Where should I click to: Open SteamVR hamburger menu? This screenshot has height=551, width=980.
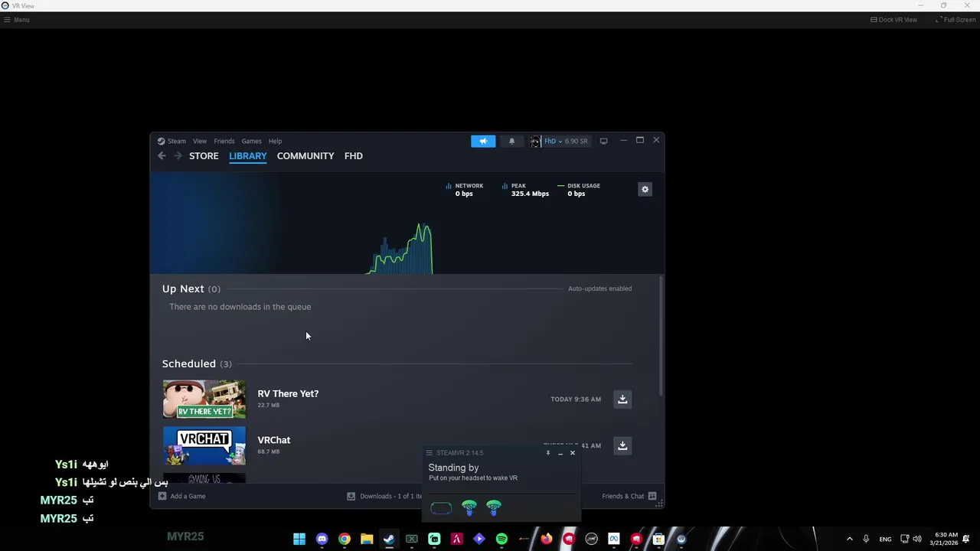click(x=429, y=453)
